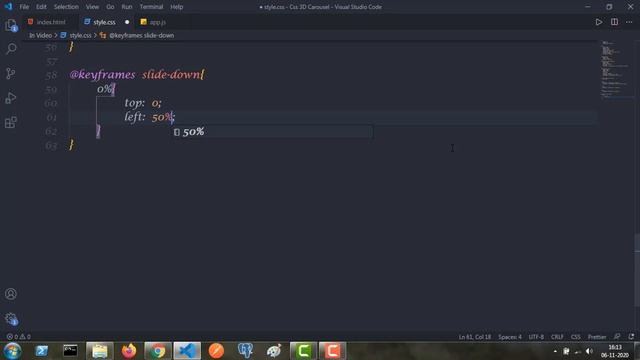The image size is (640, 360).
Task: Click the Prettier status bar item
Action: coord(597,337)
